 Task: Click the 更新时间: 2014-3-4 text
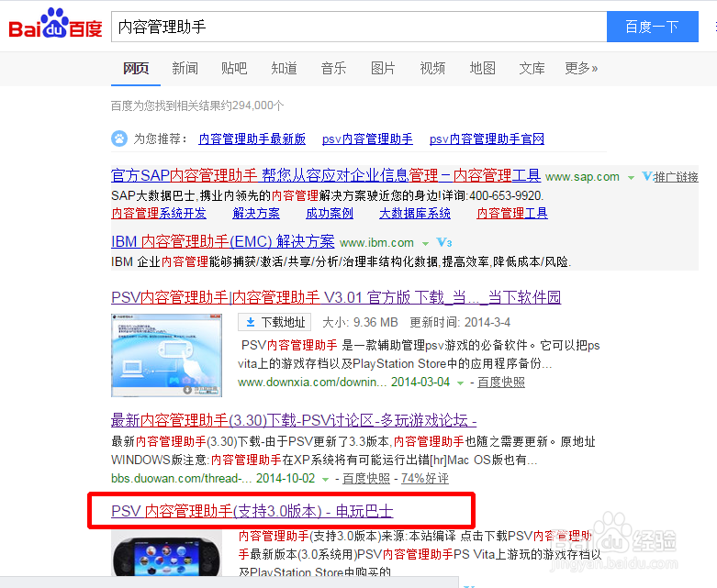pyautogui.click(x=460, y=323)
